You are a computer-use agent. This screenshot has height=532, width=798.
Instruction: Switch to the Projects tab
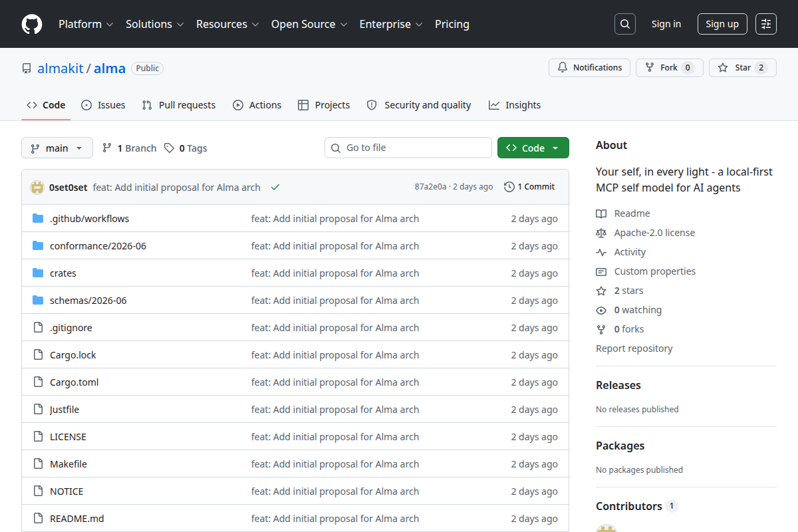coord(324,105)
